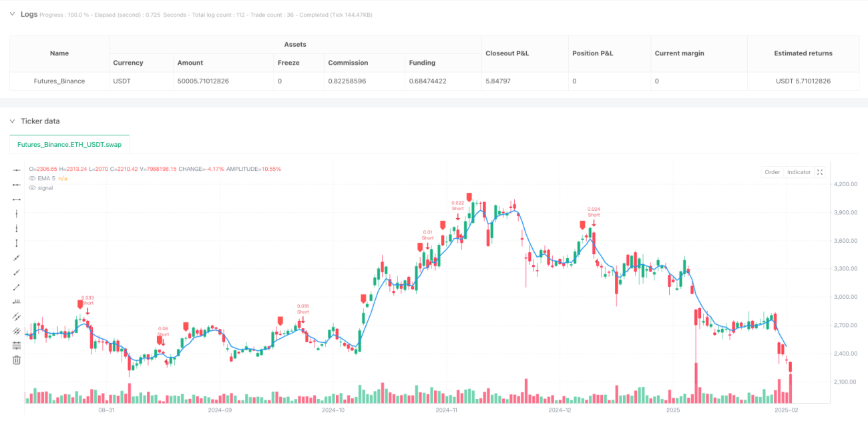Viewport: 868px width, 421px height.
Task: Collapse the Ticker data section
Action: [12, 121]
